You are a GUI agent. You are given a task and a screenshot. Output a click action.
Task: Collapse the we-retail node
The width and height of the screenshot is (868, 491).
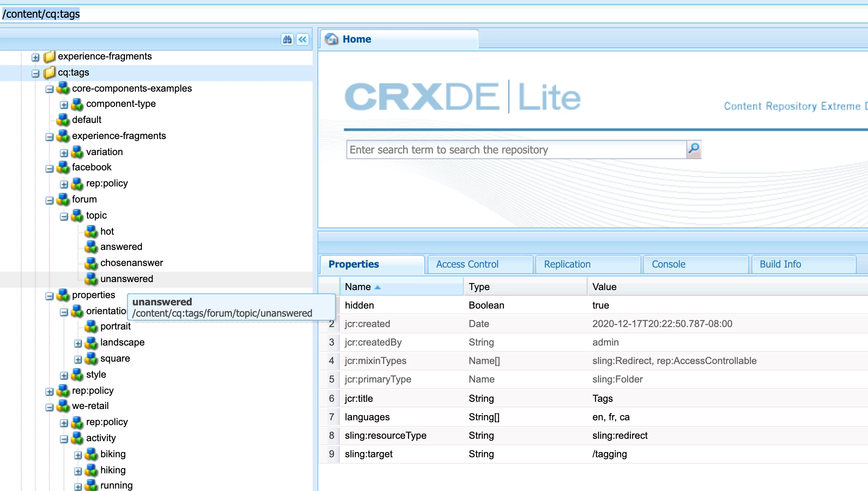(49, 407)
